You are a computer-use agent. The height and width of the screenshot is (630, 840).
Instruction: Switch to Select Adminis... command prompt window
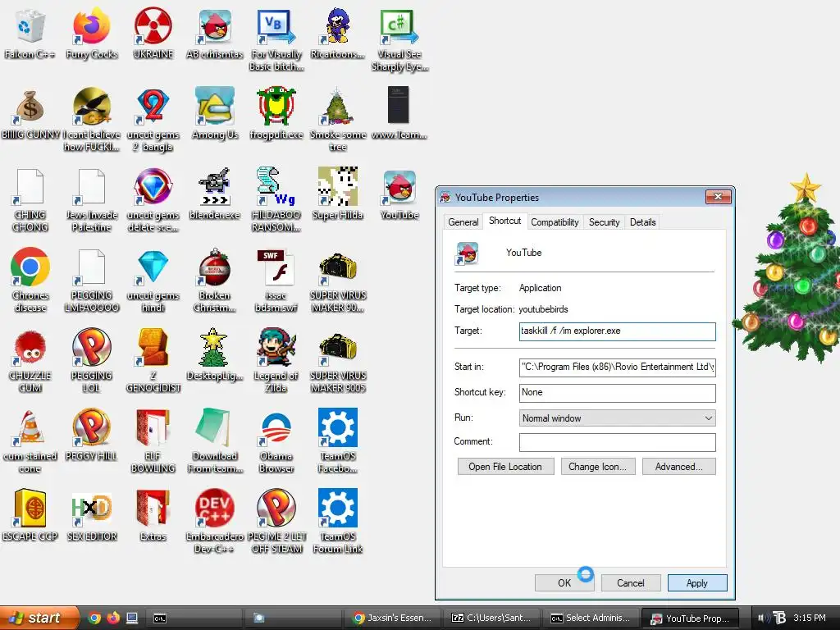coord(591,618)
